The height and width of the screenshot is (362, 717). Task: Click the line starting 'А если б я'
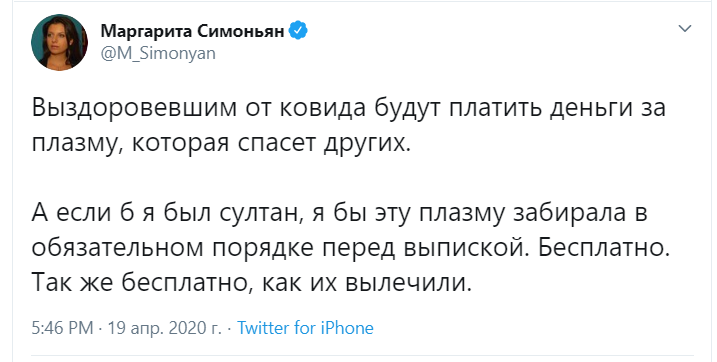click(x=340, y=213)
